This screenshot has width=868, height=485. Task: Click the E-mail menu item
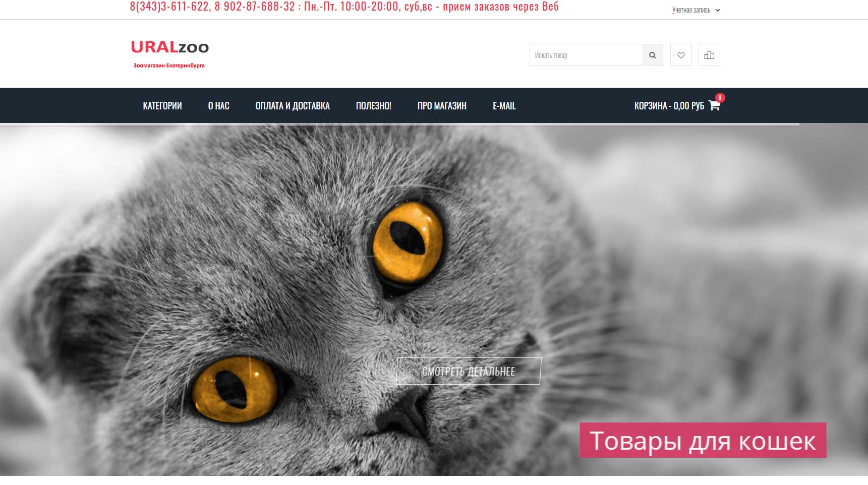click(504, 106)
